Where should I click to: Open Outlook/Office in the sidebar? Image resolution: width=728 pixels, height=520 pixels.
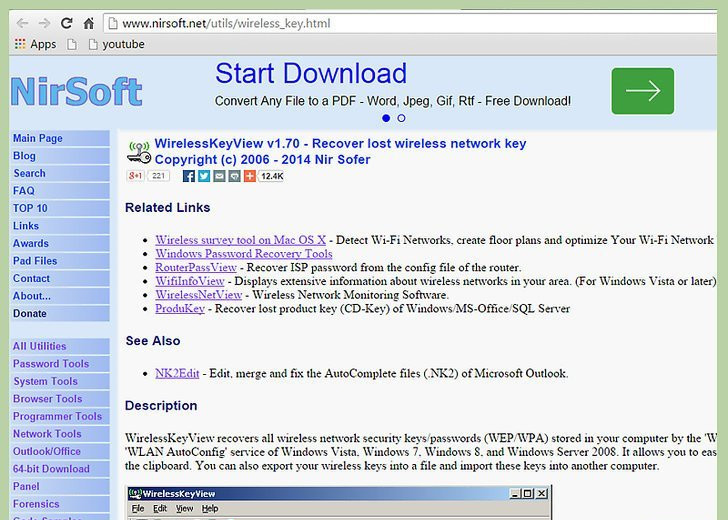[60, 452]
